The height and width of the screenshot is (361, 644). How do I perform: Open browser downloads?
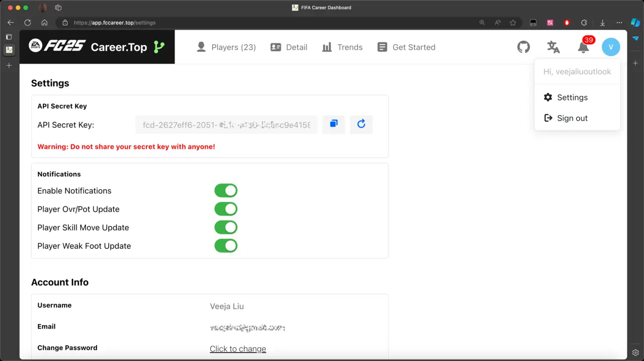[x=602, y=23]
